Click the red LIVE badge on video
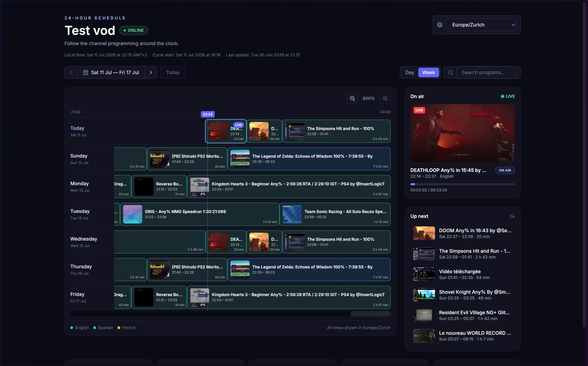The height and width of the screenshot is (366, 588). pos(419,110)
